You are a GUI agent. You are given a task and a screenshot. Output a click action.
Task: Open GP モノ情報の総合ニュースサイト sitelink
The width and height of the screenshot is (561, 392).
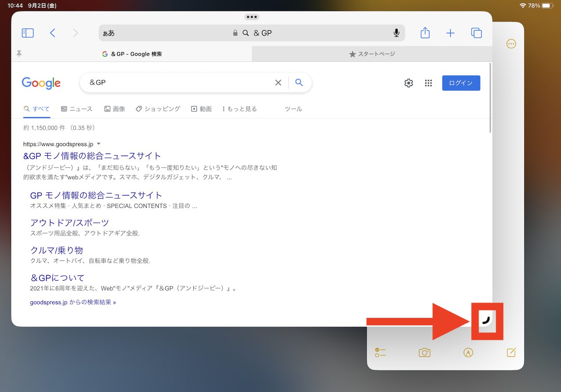pos(96,195)
